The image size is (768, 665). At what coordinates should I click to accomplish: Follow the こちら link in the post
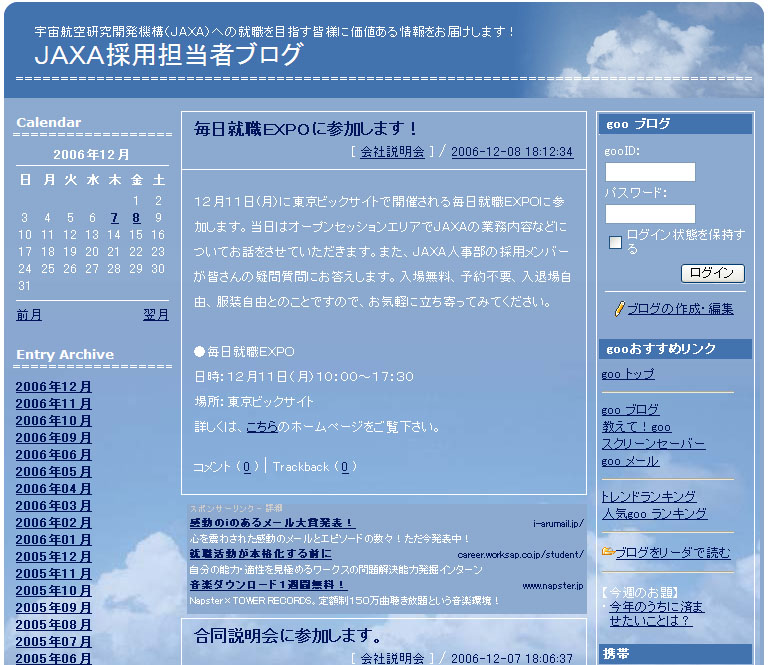click(262, 427)
